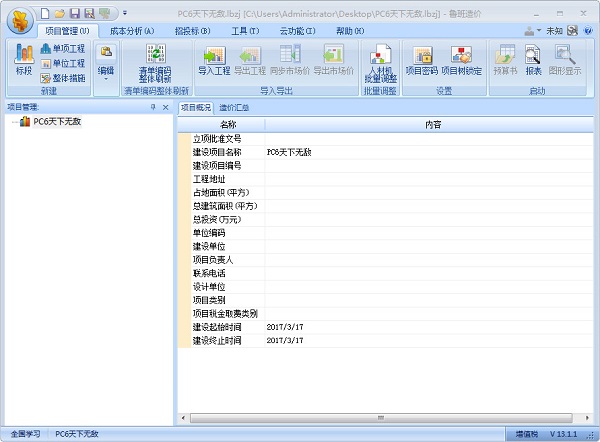Select the 项目概况 tab

[x=196, y=108]
